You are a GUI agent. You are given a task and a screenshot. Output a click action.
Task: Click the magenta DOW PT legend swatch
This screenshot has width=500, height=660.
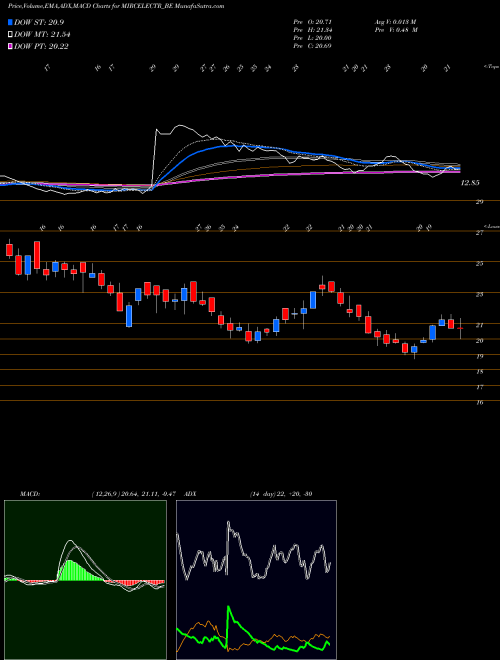tap(10, 46)
